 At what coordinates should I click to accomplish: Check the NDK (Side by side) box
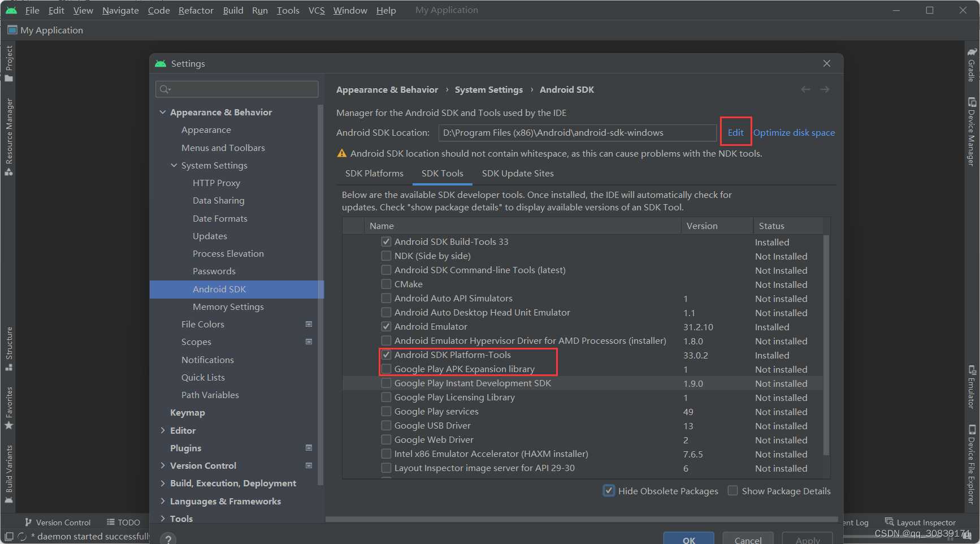coord(386,256)
